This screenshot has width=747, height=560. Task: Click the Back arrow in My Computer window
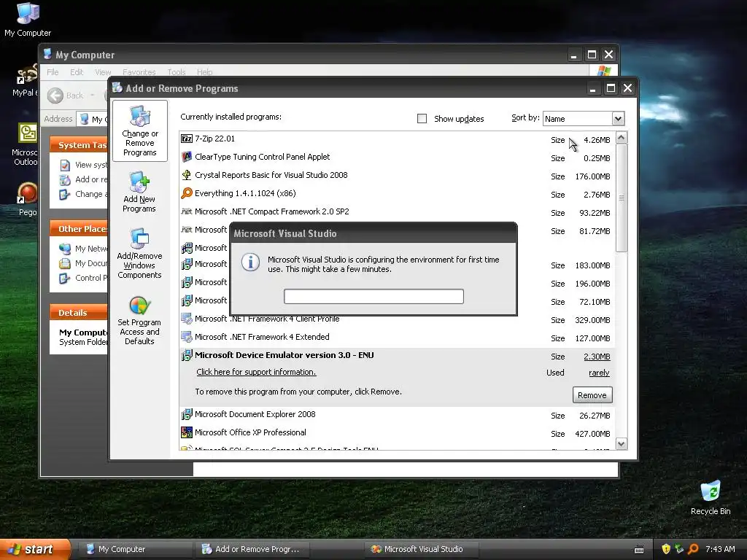pyautogui.click(x=55, y=96)
